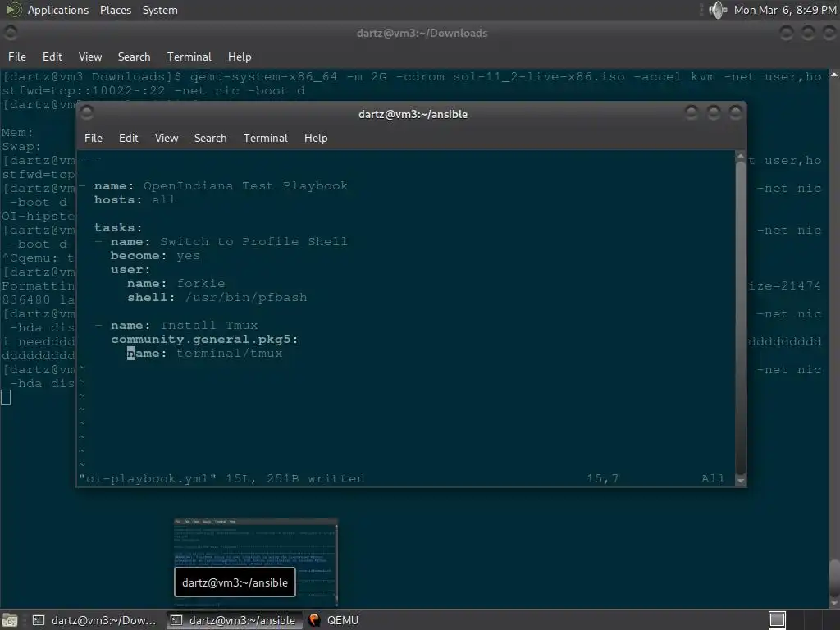
Task: Click the QEMU icon in the taskbar
Action: point(314,620)
